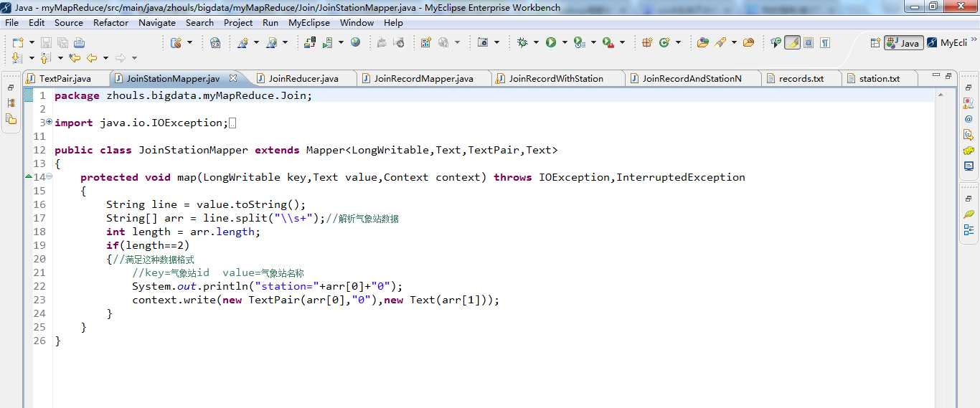Viewport: 980px width, 408px height.
Task: Click the Previous Annotation icon
Action: pos(45,58)
